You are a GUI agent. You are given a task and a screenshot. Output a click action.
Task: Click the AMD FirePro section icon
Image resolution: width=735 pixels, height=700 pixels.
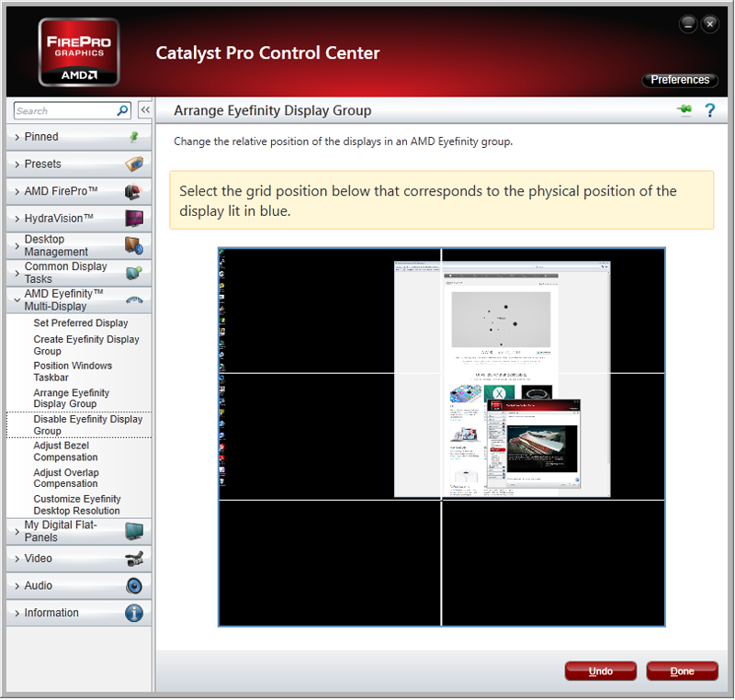134,191
